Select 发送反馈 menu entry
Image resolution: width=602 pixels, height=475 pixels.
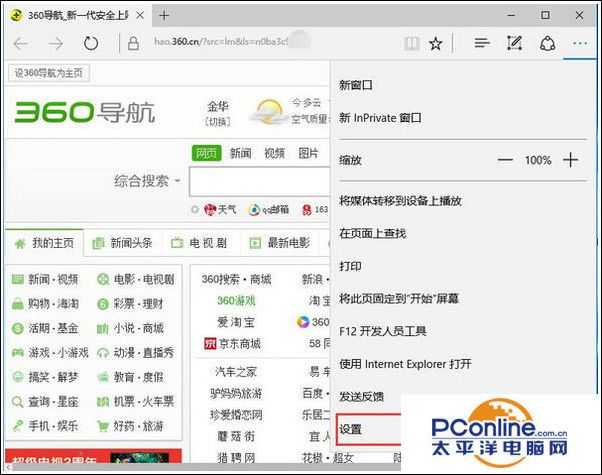pos(361,396)
